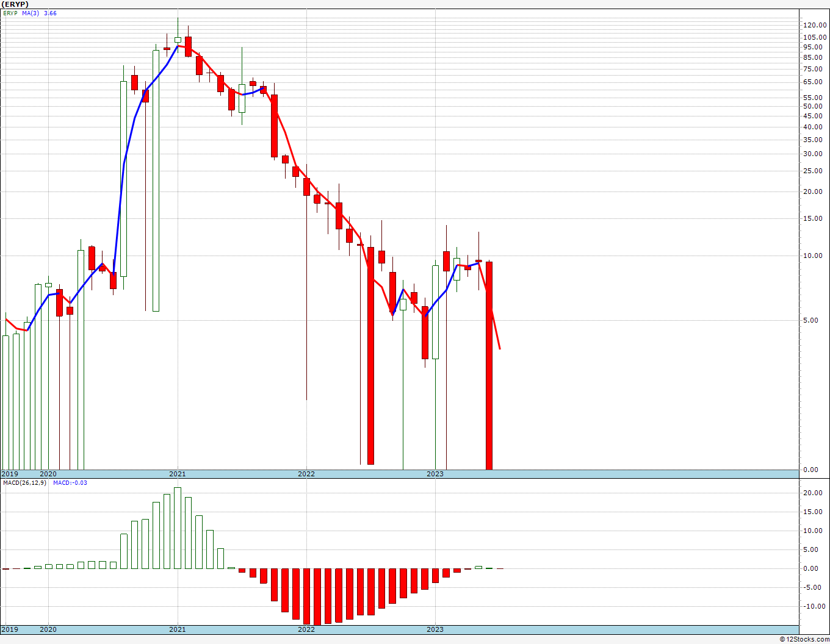Click 2023 on the price chart time axis

point(435,474)
